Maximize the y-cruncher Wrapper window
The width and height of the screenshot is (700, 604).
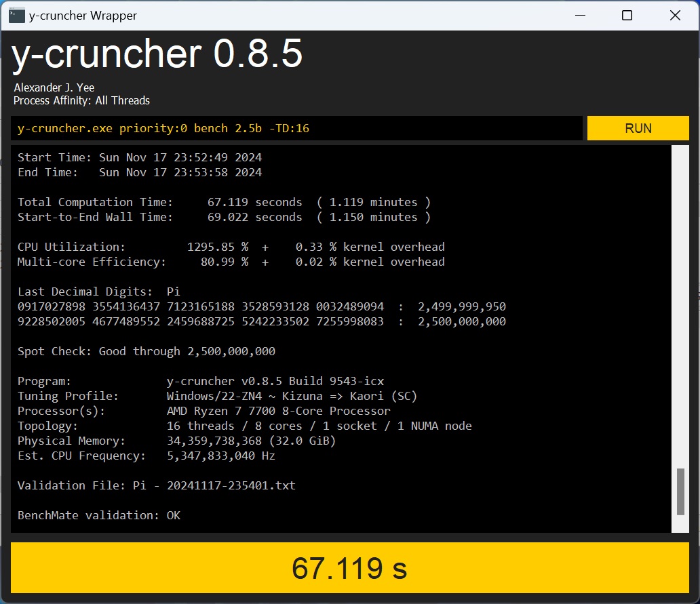point(627,15)
